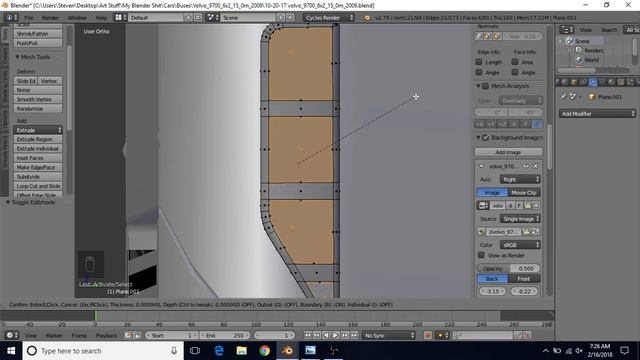This screenshot has width=640, height=360.
Task: Select Image as background source type
Action: 492,193
